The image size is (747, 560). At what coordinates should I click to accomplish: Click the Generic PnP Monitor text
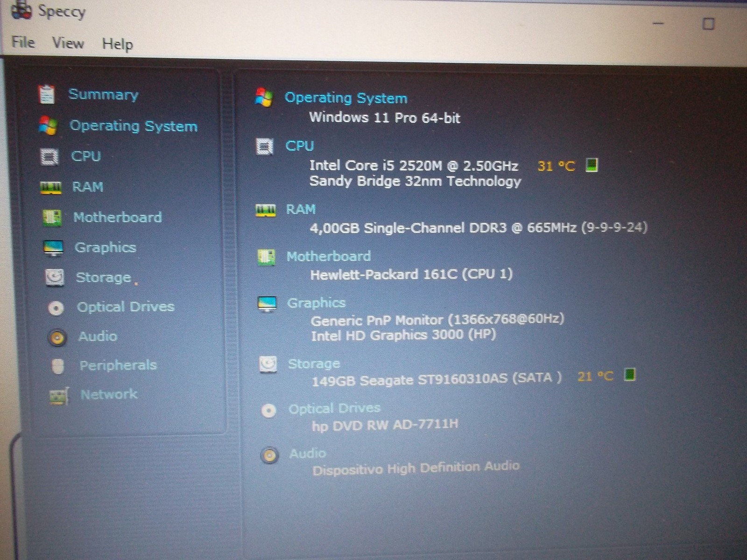click(x=437, y=320)
